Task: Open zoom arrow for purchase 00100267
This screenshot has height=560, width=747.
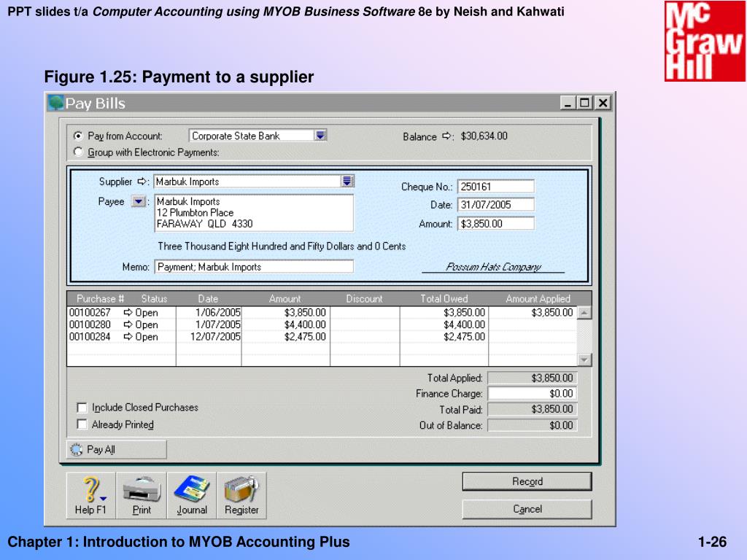Action: pyautogui.click(x=128, y=312)
